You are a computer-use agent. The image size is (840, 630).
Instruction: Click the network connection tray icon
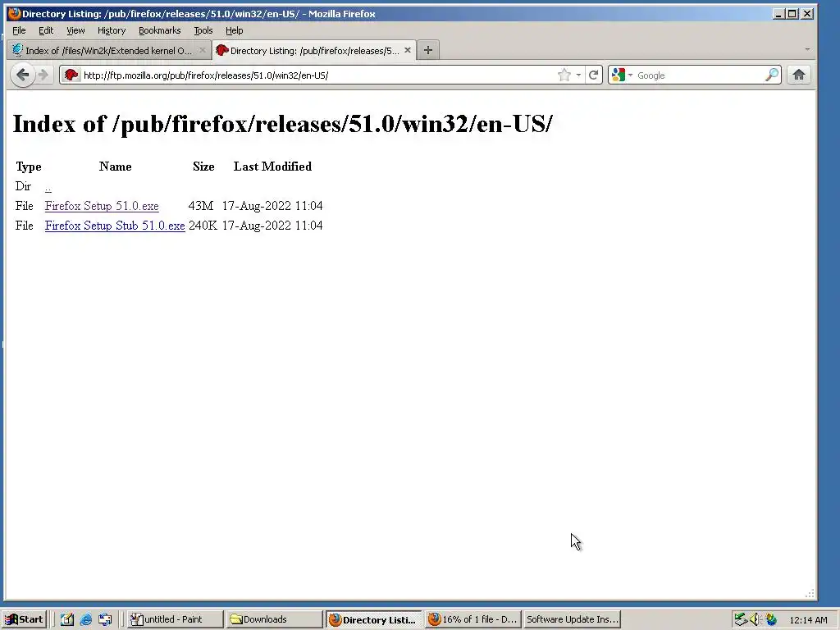[x=741, y=619]
